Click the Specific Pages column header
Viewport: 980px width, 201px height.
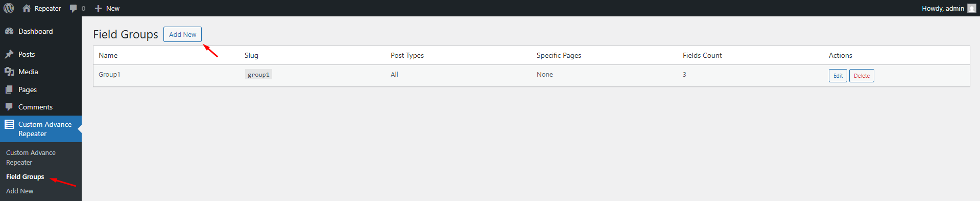coord(559,55)
